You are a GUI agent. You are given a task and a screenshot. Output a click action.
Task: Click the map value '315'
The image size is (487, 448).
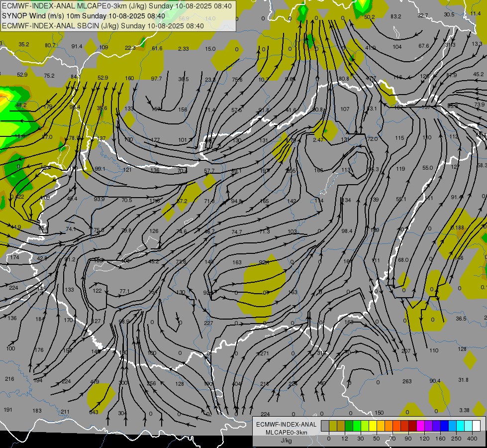click(321, 353)
